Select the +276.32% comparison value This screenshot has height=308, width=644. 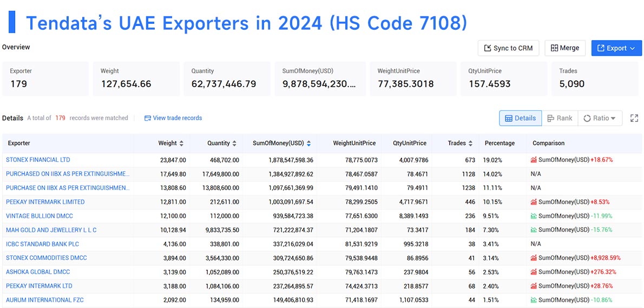click(x=603, y=272)
